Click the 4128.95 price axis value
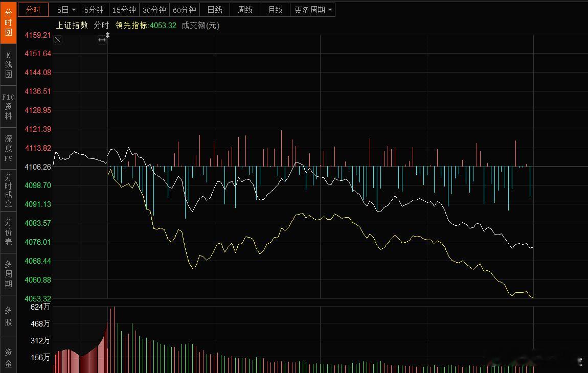Image resolution: width=588 pixels, height=373 pixels. (38, 110)
